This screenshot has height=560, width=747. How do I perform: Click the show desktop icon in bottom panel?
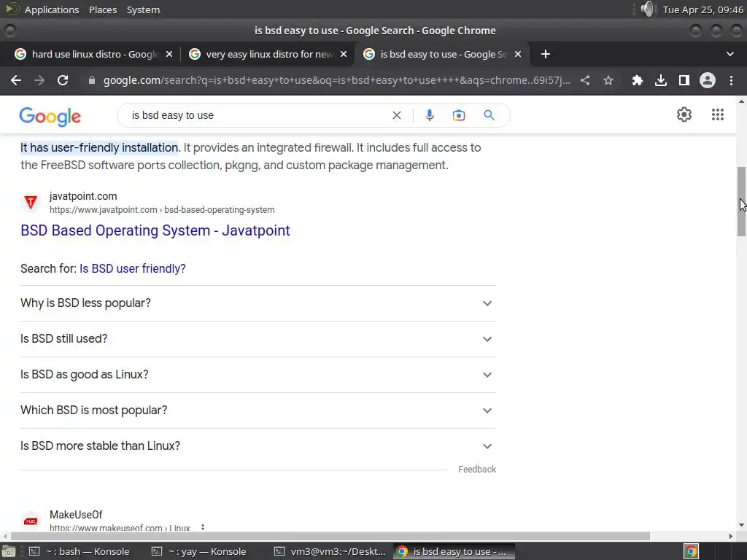[9, 551]
